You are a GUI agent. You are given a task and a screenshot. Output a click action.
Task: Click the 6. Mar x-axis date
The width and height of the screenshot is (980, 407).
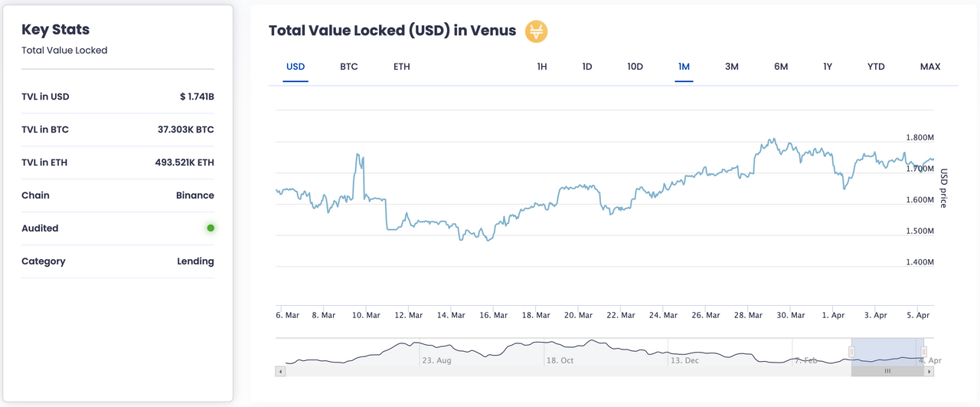point(288,315)
